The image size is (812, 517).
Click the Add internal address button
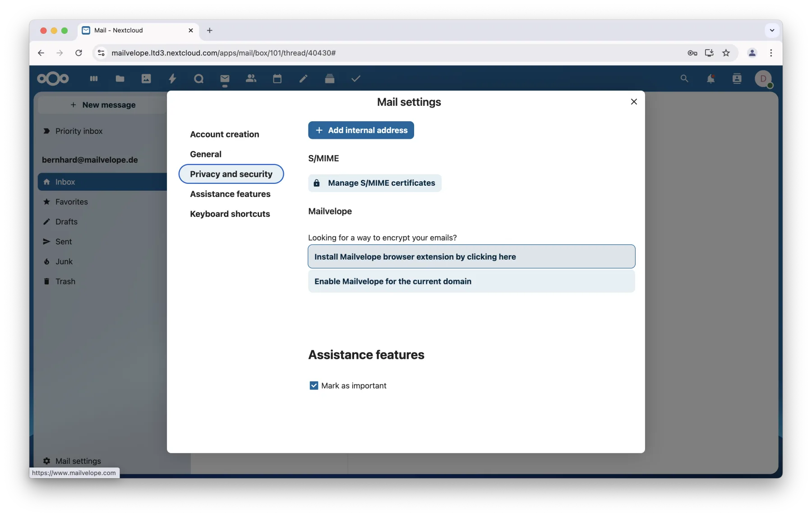click(x=361, y=130)
